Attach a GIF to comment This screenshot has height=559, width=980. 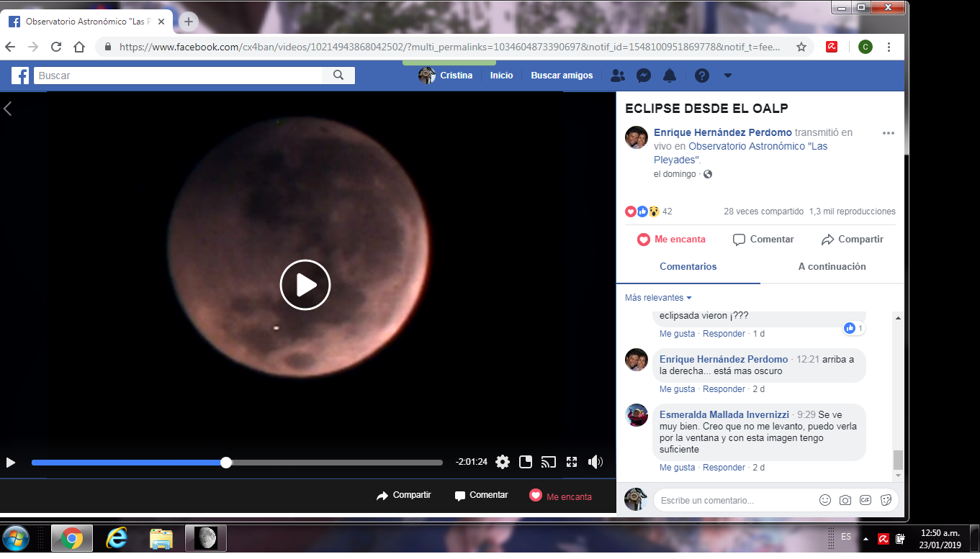tap(866, 500)
